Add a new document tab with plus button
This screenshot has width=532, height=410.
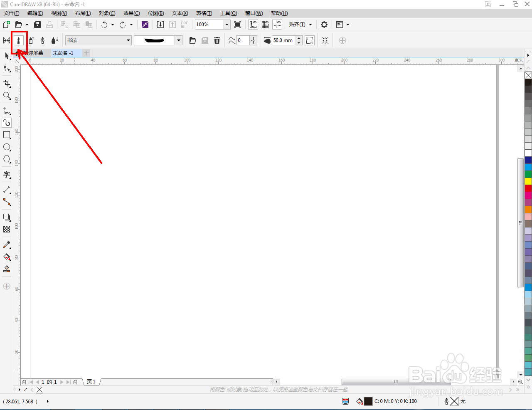point(86,53)
